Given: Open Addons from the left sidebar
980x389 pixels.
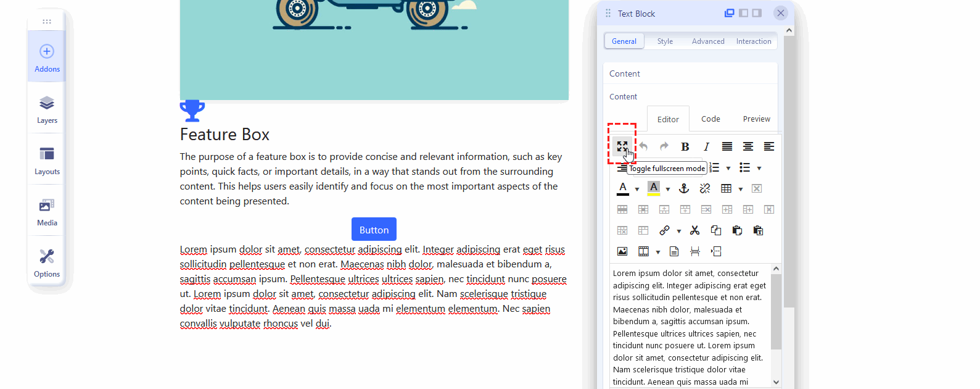Looking at the screenshot, I should (x=47, y=57).
